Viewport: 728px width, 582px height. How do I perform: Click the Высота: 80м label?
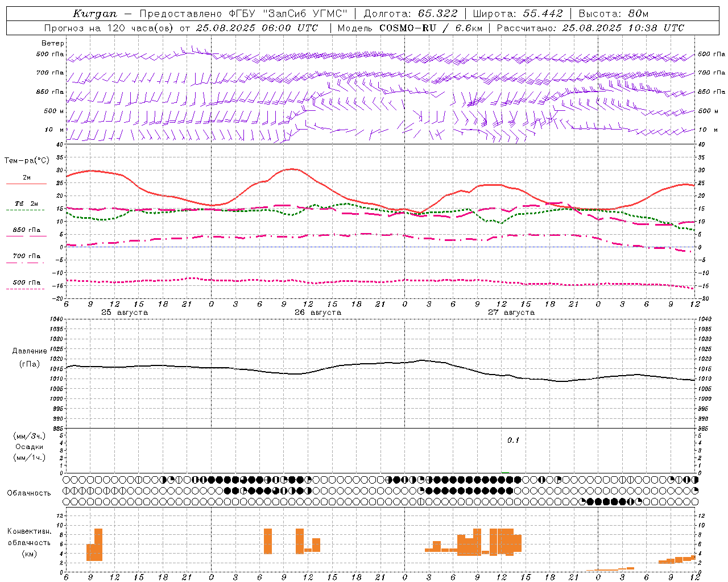pyautogui.click(x=613, y=14)
